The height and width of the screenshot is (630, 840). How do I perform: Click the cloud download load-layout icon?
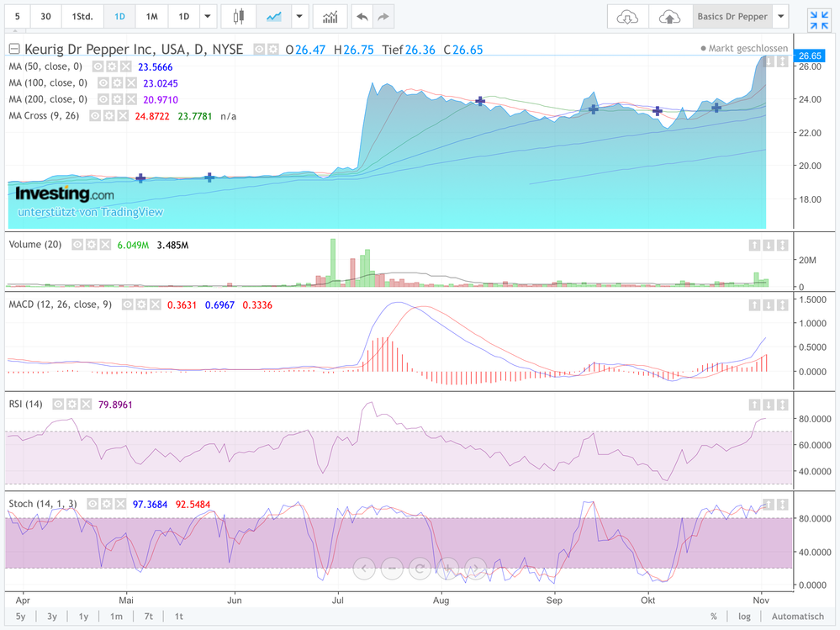tap(627, 17)
